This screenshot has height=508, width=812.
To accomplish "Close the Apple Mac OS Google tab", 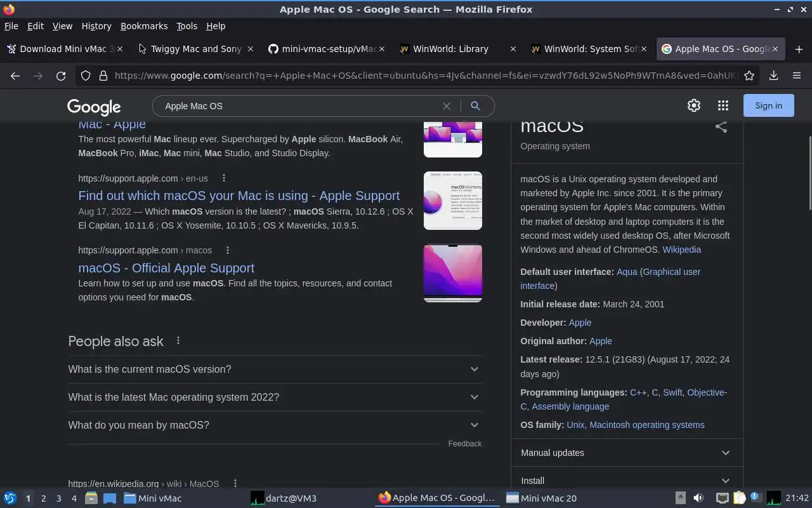I will (x=775, y=49).
